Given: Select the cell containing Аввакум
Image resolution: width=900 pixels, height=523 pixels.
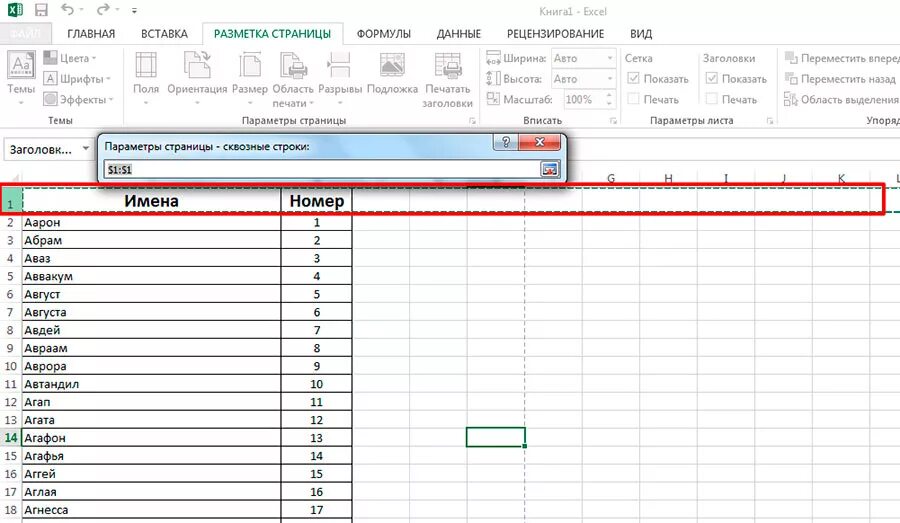Looking at the screenshot, I should (152, 276).
